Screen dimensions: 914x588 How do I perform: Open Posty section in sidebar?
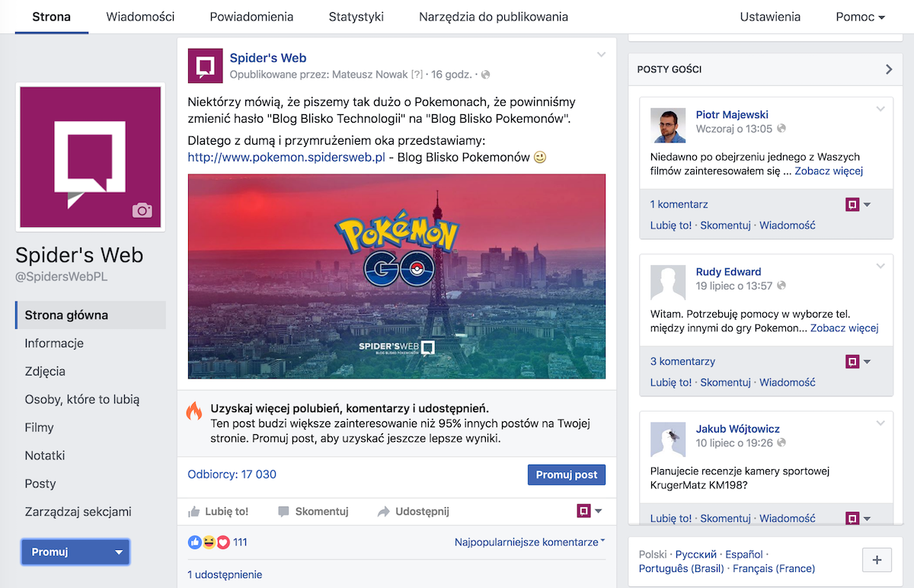pos(40,484)
